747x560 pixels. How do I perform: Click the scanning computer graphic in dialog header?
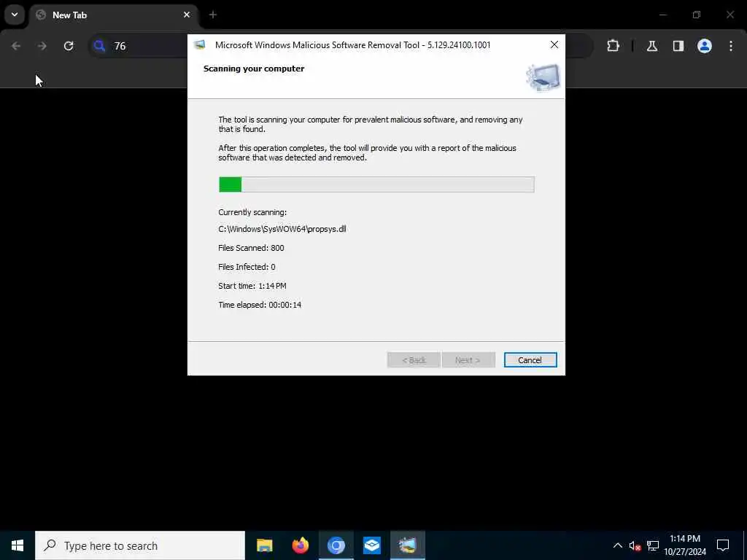click(x=543, y=77)
